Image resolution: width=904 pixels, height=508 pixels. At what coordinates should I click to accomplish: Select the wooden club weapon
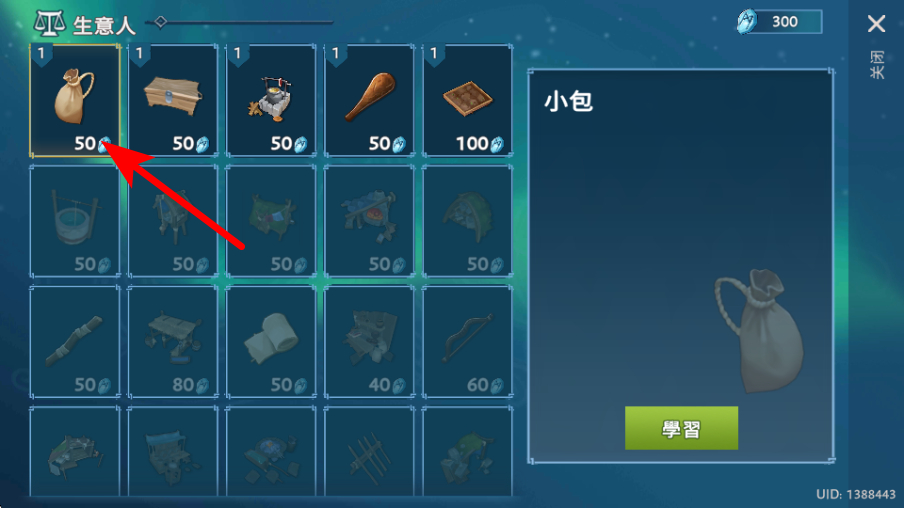point(369,100)
